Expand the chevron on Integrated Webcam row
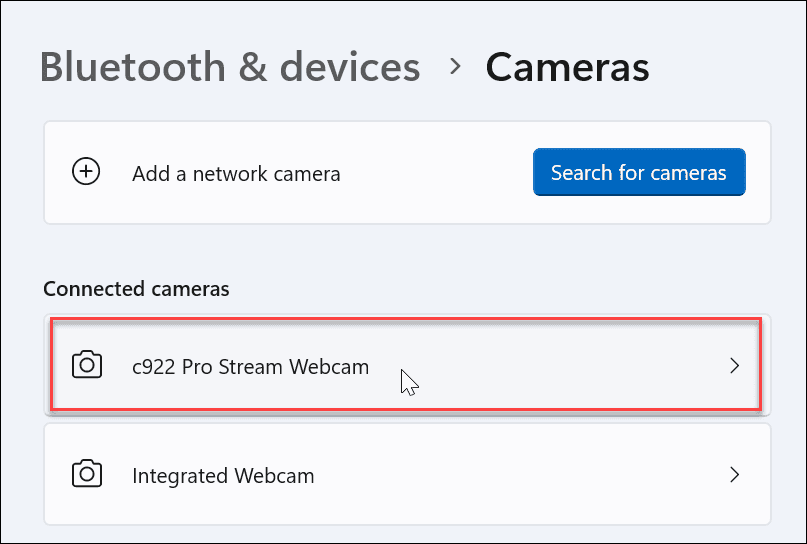Image resolution: width=807 pixels, height=544 pixels. (x=734, y=475)
